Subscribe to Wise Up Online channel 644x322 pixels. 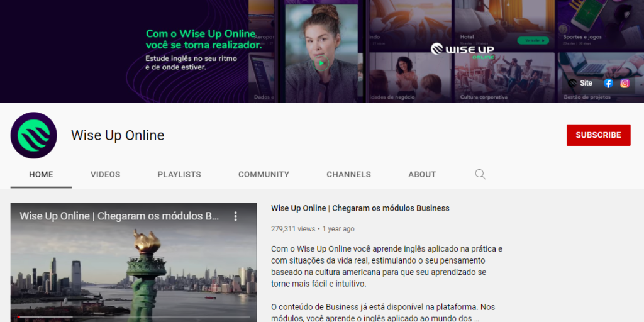click(598, 135)
